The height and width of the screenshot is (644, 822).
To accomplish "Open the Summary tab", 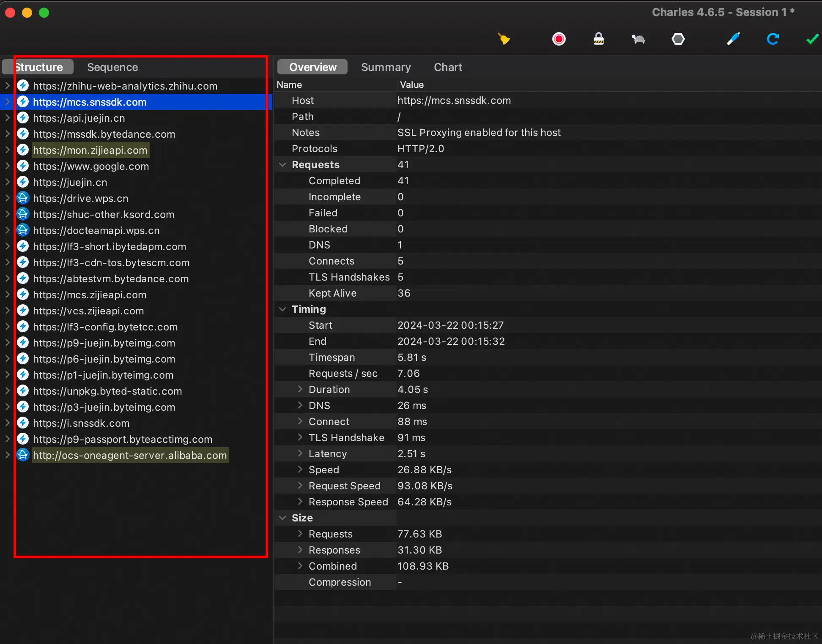I will 386,67.
